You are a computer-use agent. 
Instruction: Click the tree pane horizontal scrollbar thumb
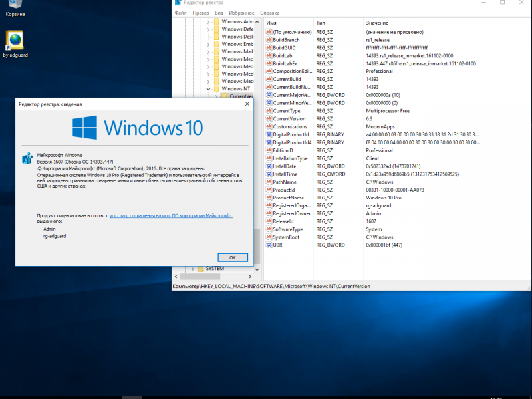coord(199,277)
